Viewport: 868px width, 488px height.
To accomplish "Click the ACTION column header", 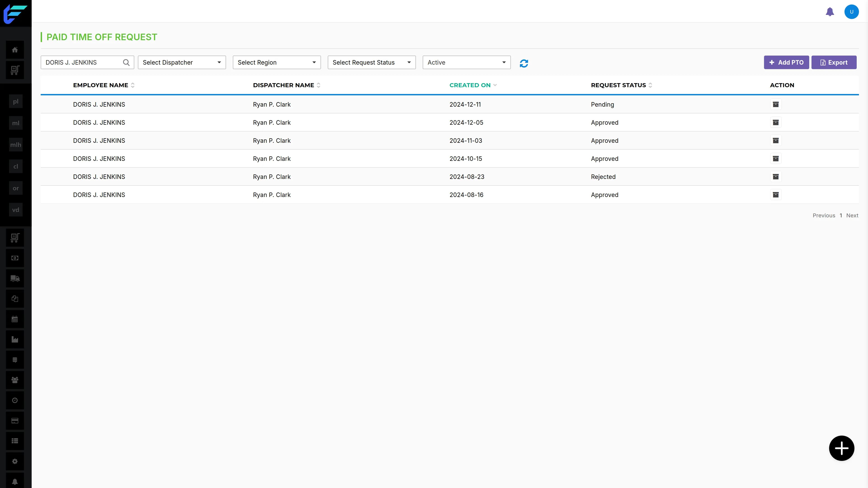I will pos(782,85).
